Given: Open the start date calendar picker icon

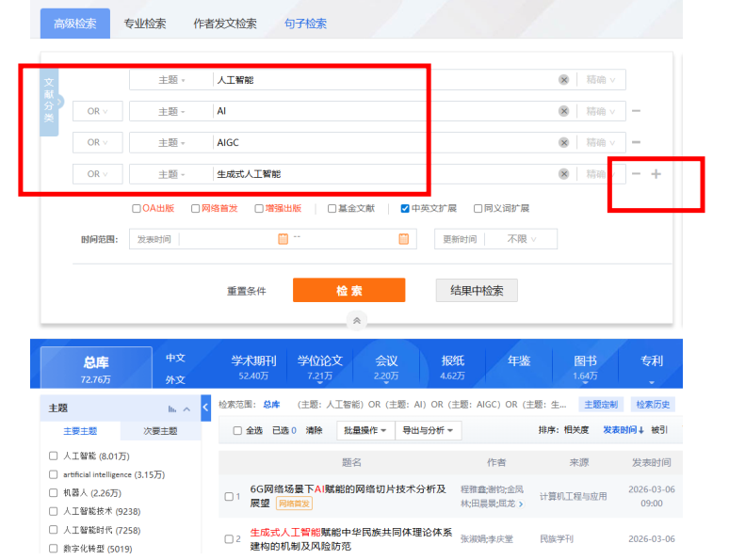Looking at the screenshot, I should 283,239.
